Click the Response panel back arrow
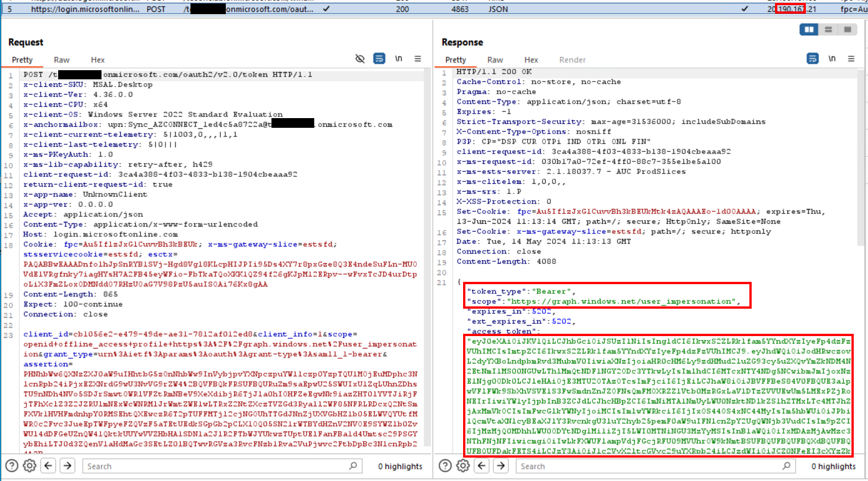This screenshot has width=868, height=481. [x=482, y=466]
